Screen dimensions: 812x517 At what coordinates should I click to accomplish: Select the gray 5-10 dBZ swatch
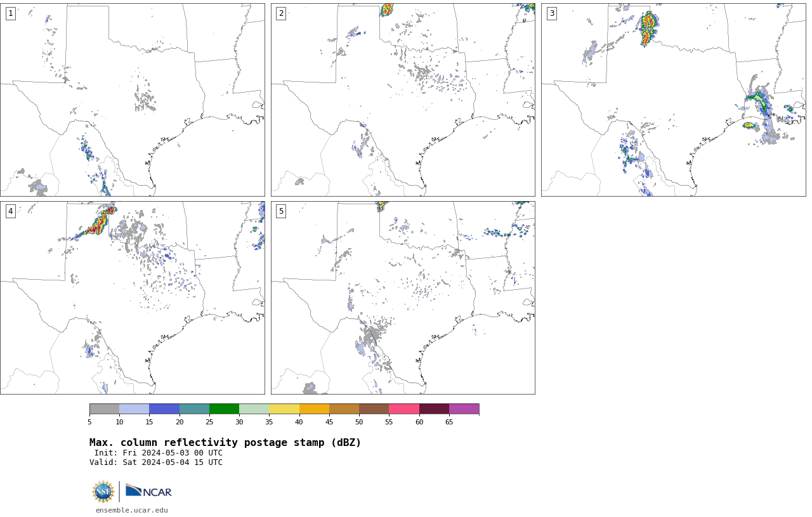tap(104, 409)
